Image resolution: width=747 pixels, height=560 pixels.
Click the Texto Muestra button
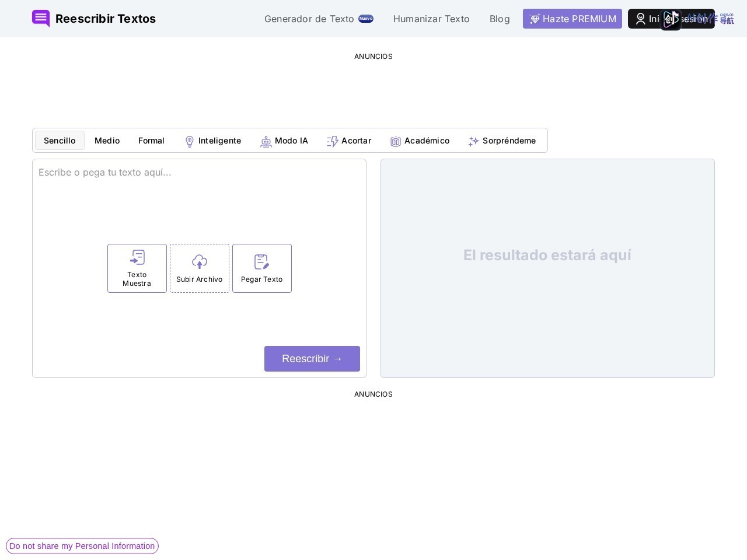(137, 268)
